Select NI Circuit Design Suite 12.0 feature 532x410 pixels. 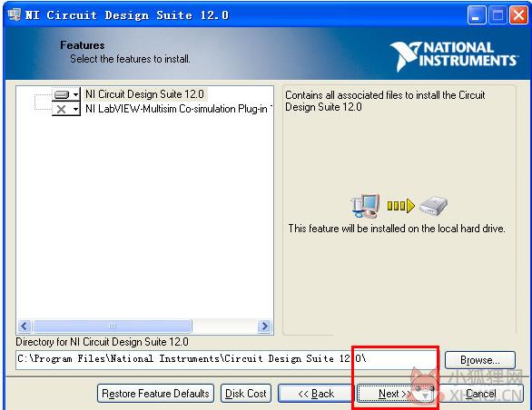pyautogui.click(x=144, y=94)
